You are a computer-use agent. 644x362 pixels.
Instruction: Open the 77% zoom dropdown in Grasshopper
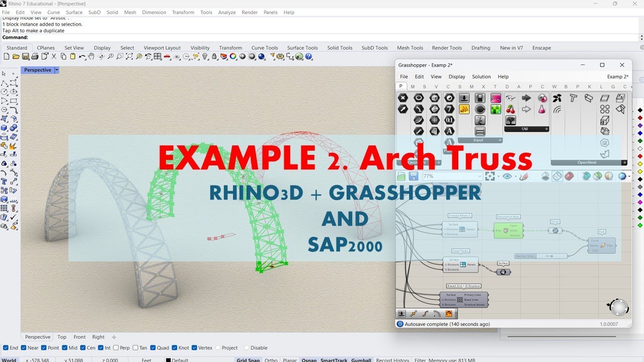click(x=479, y=176)
